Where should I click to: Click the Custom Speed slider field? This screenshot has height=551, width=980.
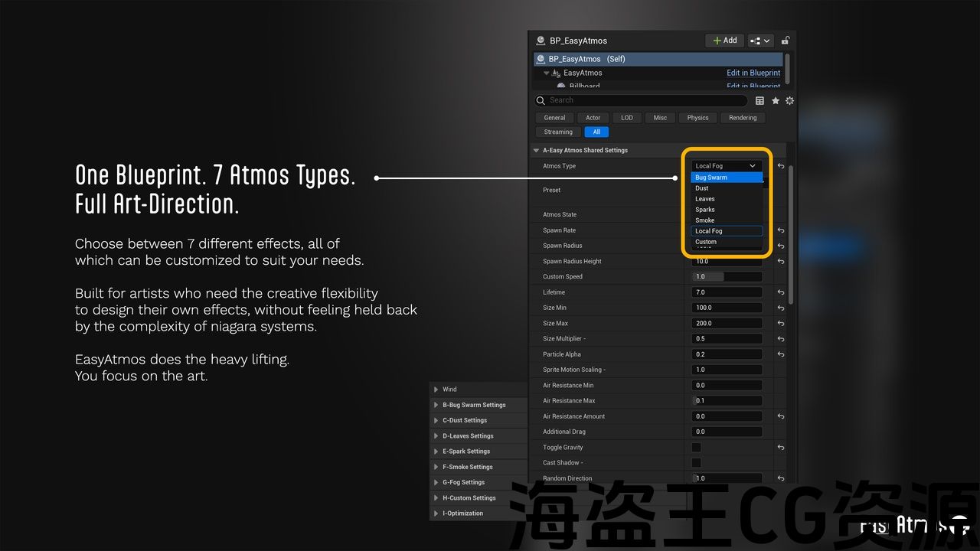(727, 277)
